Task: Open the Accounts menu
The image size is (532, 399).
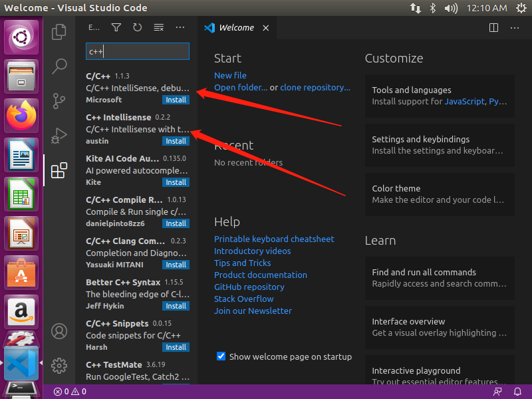Action: [59, 331]
